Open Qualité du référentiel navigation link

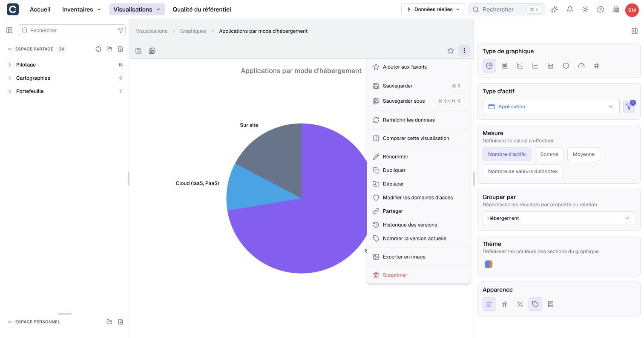[202, 9]
